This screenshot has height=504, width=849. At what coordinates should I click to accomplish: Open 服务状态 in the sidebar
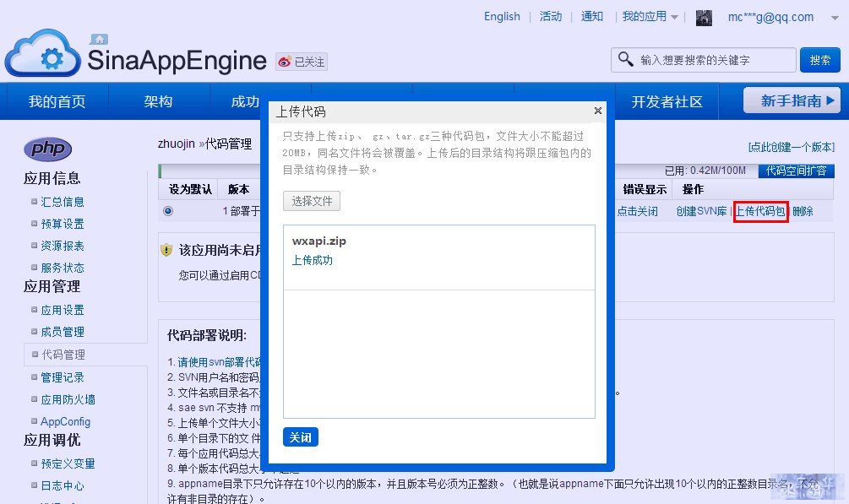pos(63,268)
